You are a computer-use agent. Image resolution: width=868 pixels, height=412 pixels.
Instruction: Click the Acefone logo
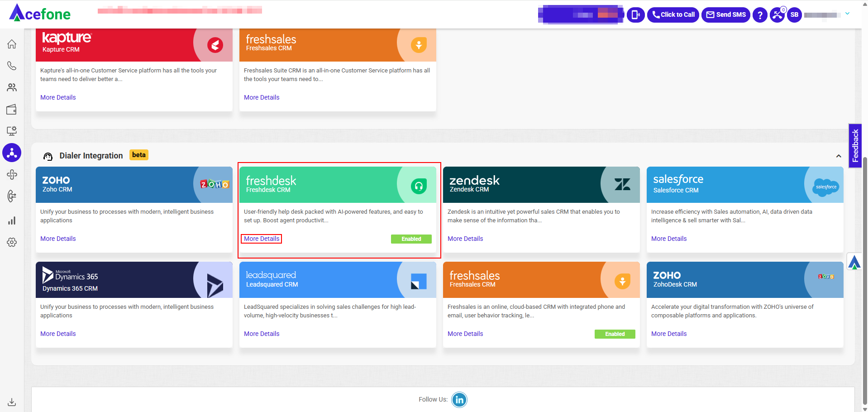coord(40,13)
